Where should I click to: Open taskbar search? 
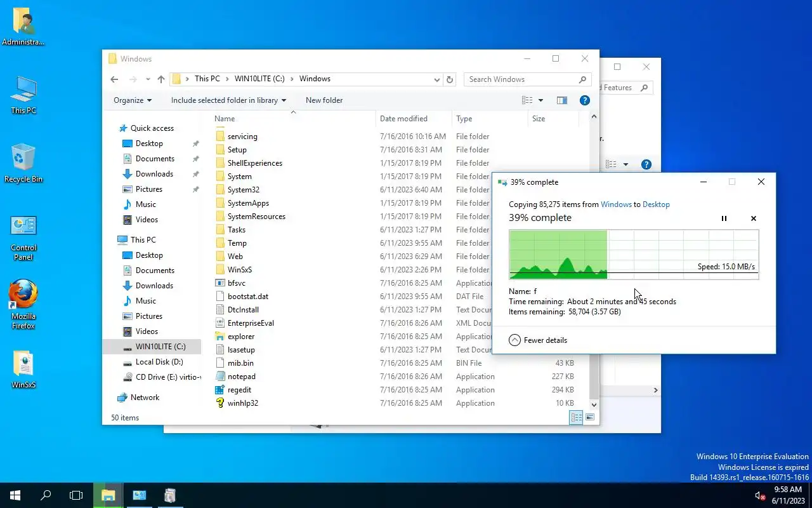pyautogui.click(x=46, y=495)
